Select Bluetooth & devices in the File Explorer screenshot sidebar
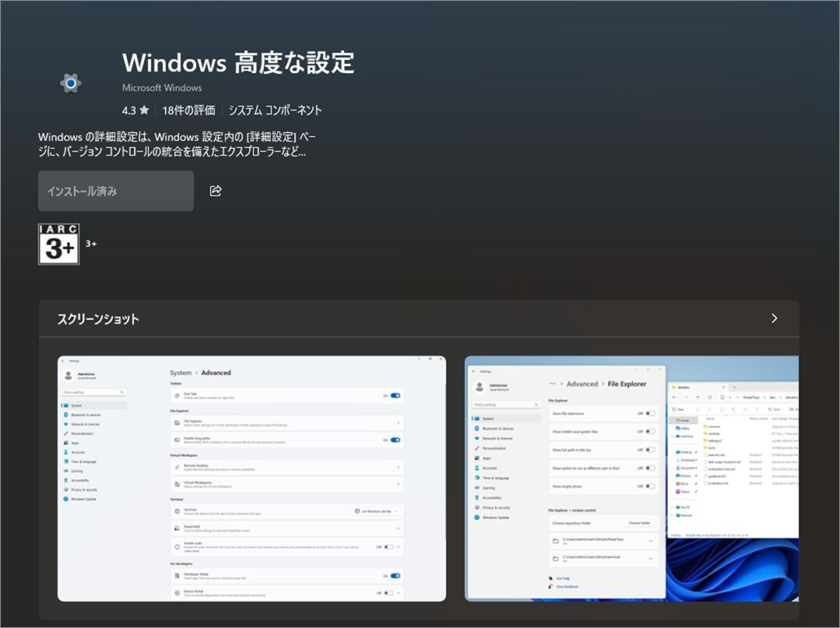 coord(497,428)
